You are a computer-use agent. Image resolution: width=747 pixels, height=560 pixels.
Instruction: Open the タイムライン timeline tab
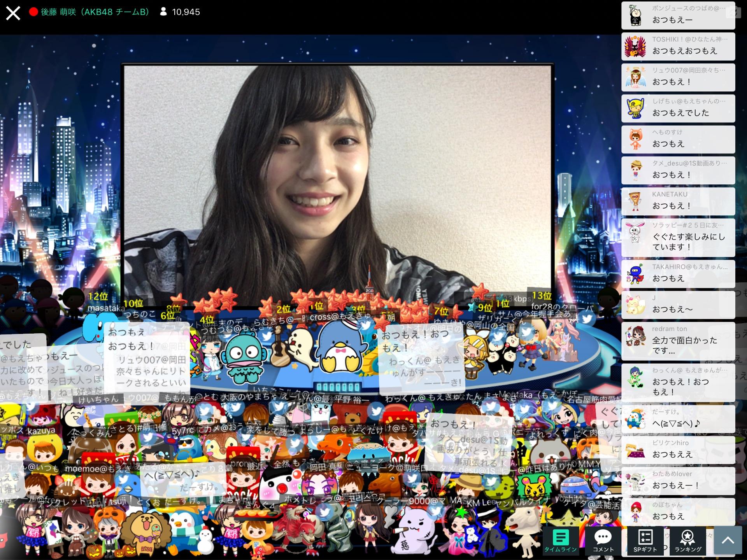click(x=560, y=541)
